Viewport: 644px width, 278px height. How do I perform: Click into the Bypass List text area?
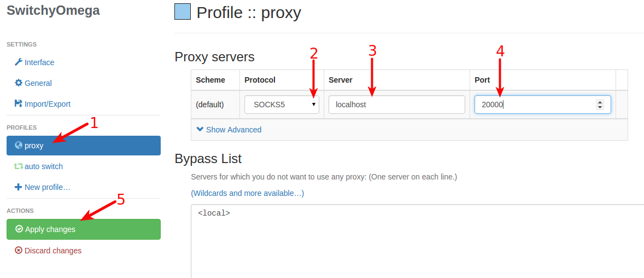(417, 241)
